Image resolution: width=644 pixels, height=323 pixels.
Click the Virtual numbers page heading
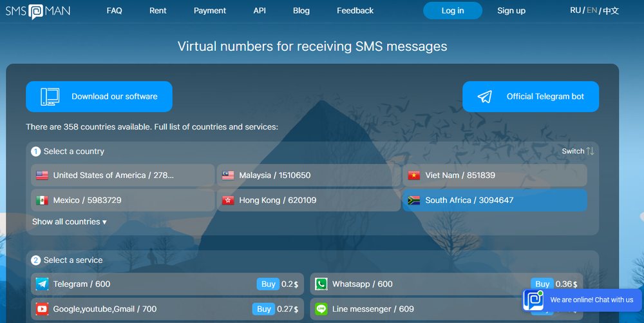312,46
